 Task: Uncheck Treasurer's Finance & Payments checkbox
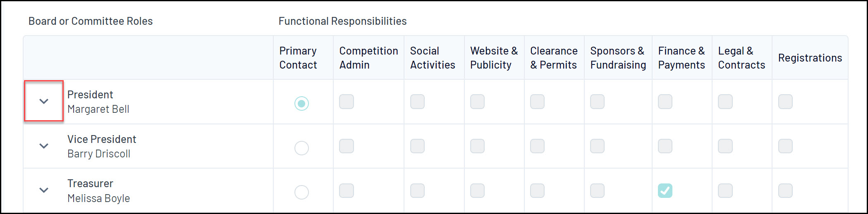pos(665,190)
